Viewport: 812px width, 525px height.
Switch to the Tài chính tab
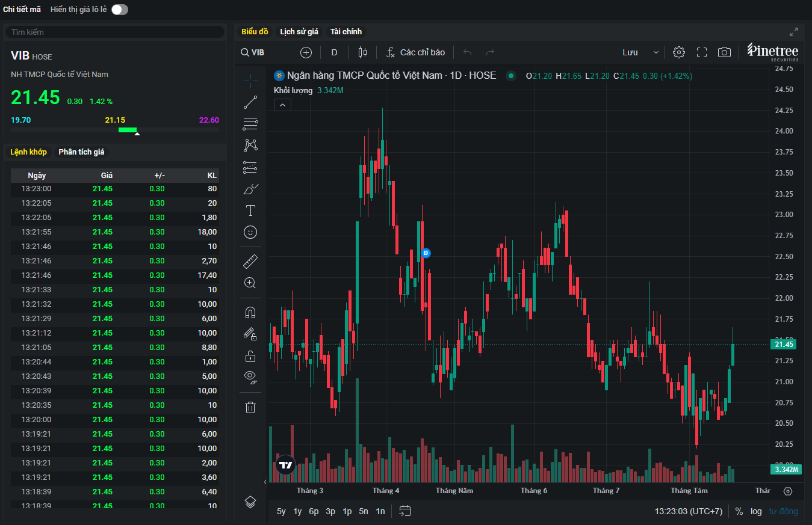pyautogui.click(x=346, y=32)
